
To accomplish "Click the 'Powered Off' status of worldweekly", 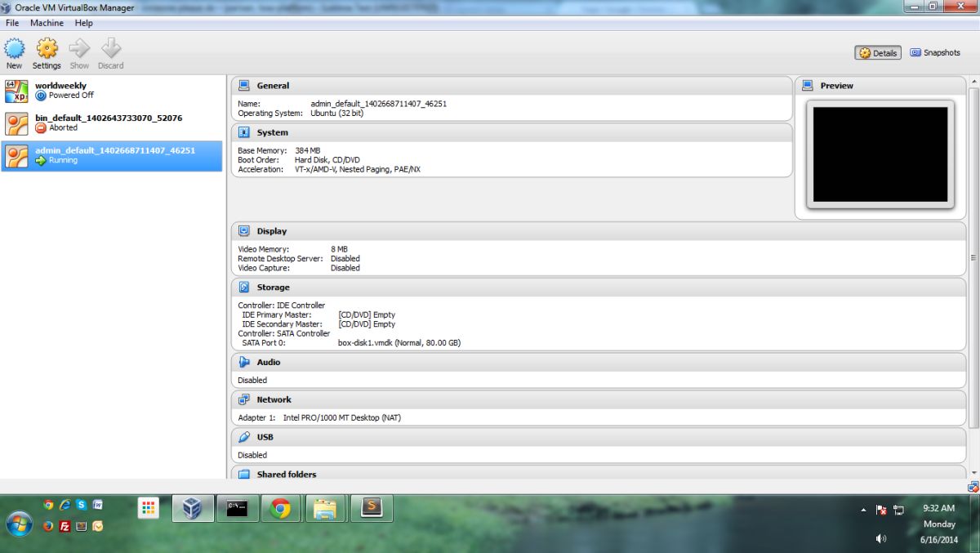I will coord(71,96).
